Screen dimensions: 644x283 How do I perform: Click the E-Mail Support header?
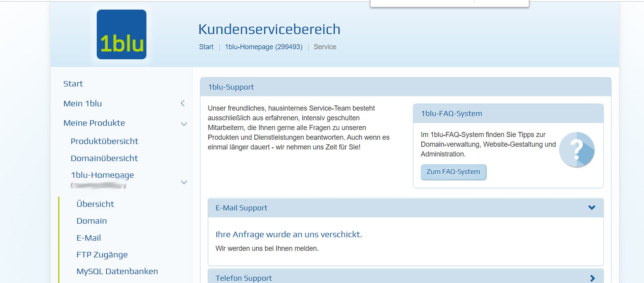click(406, 208)
